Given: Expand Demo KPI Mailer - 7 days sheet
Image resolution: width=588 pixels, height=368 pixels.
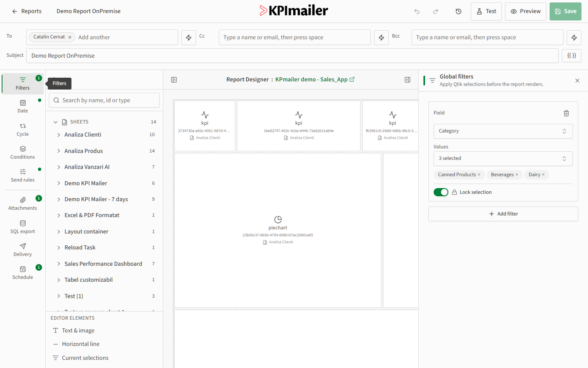Looking at the screenshot, I should click(x=59, y=200).
